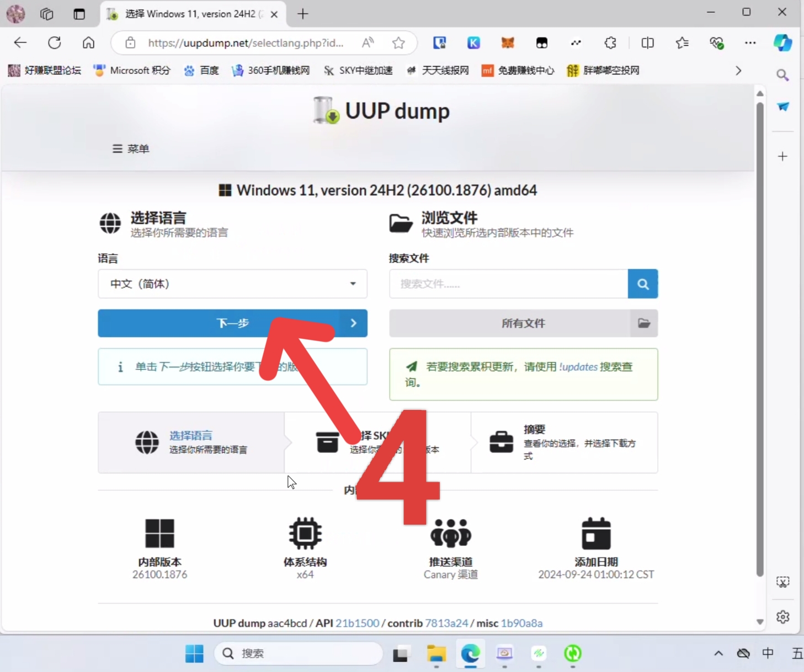
Task: Open Edge from taskbar
Action: click(x=470, y=653)
